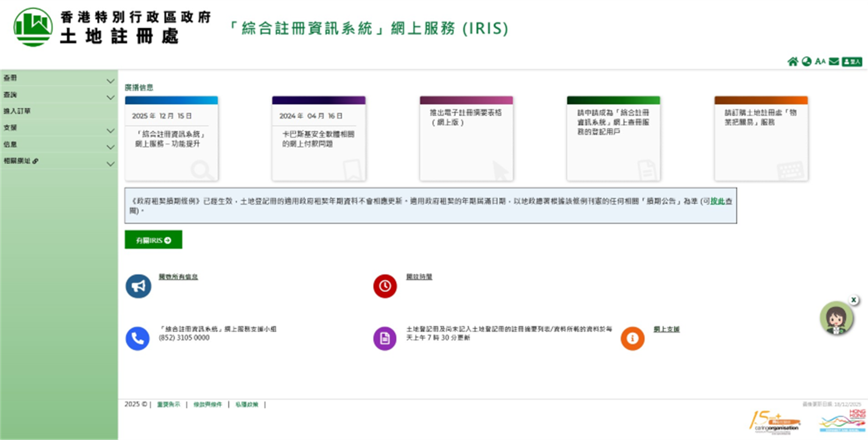This screenshot has height=440, width=868.
Task: Click the home icon in the top toolbar
Action: [x=794, y=61]
